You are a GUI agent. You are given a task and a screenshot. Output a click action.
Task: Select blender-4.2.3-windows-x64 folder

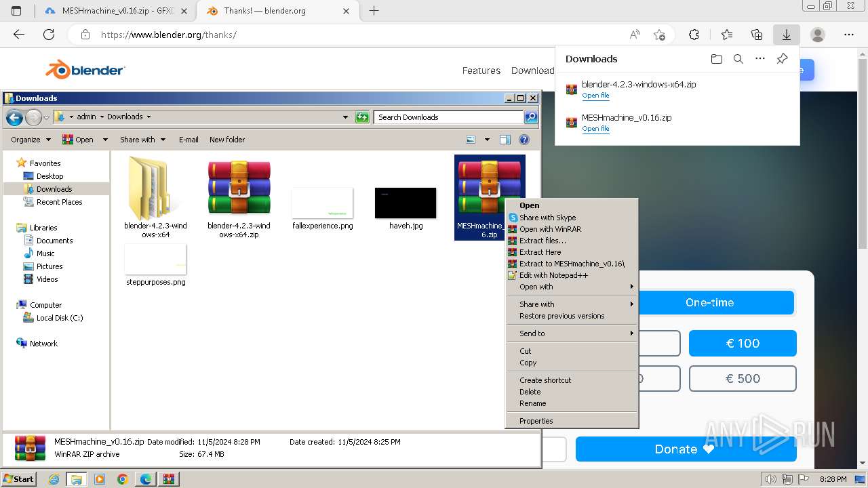(x=155, y=197)
